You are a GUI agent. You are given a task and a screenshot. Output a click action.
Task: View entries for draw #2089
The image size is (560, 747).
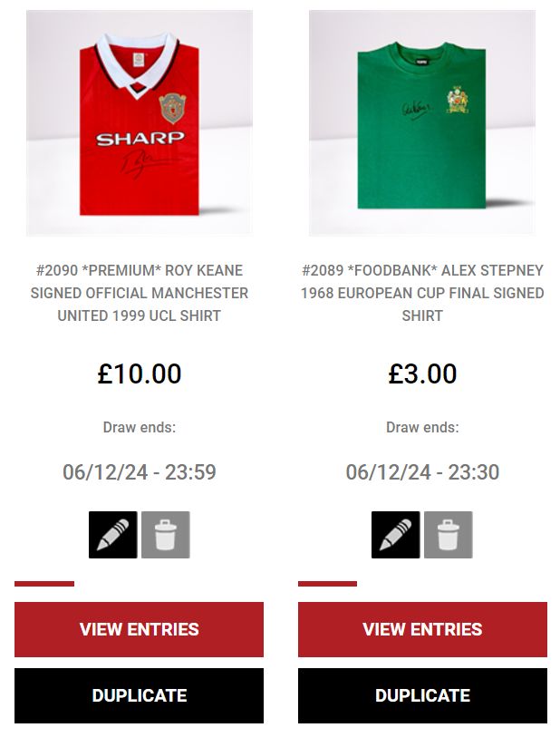423,629
